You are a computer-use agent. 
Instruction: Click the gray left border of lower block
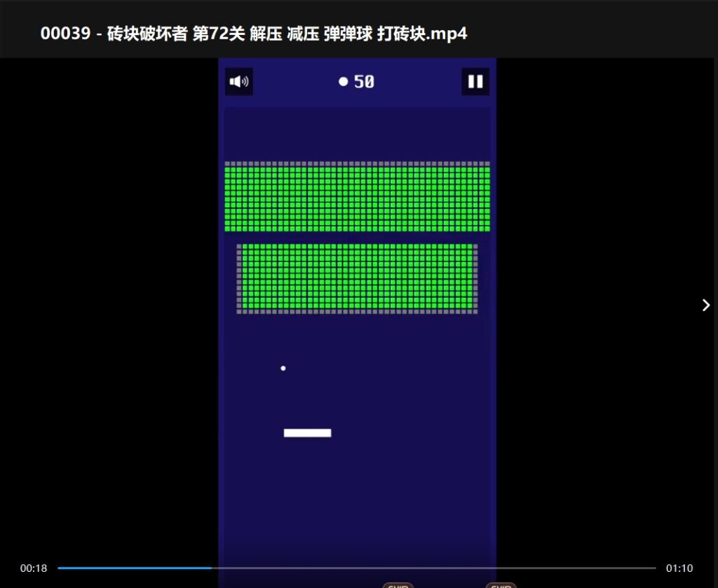pos(239,278)
